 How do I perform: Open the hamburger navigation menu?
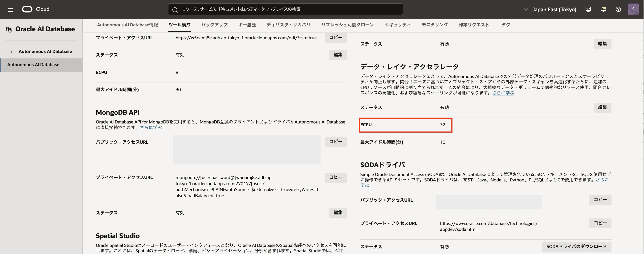(x=11, y=10)
